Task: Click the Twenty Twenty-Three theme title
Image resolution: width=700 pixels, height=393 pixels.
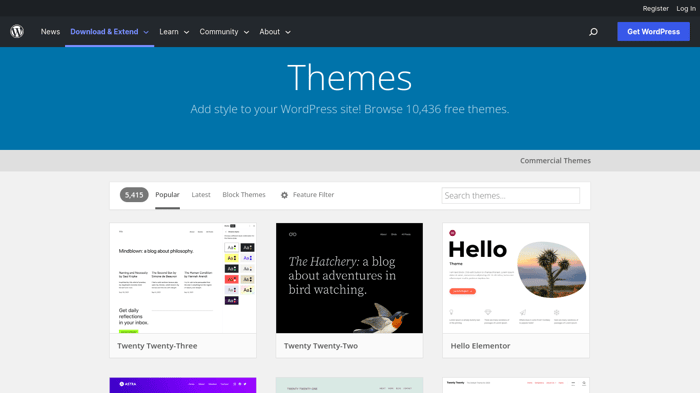Action: coord(157,346)
